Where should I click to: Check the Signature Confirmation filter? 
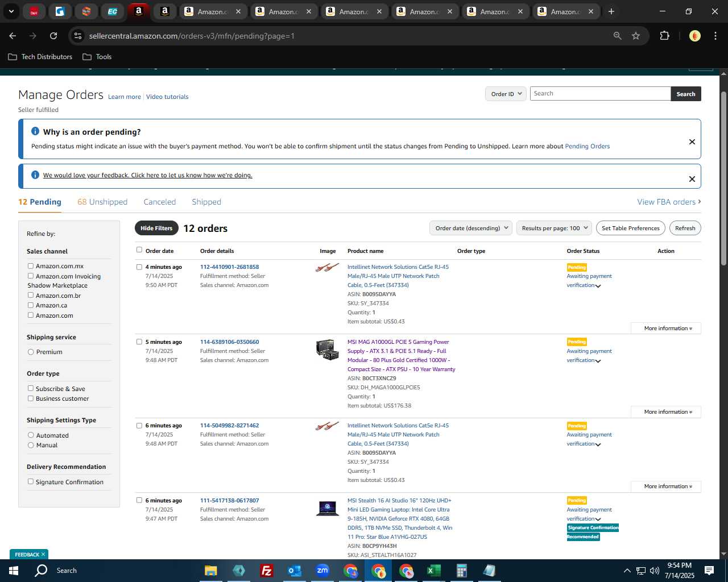[x=31, y=481]
